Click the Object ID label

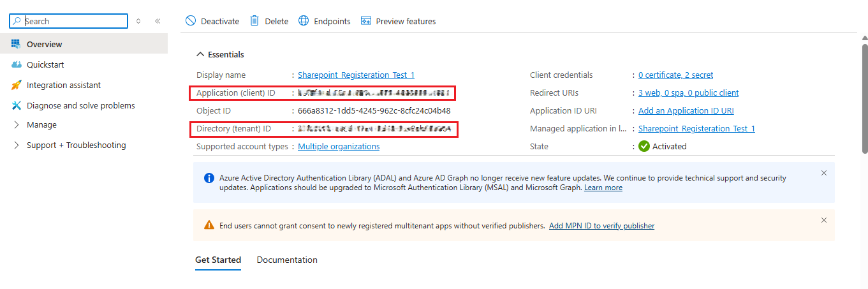point(213,110)
